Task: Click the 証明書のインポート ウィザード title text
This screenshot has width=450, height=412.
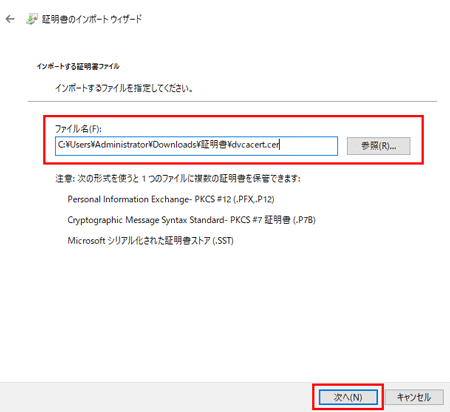Action: coord(92,19)
